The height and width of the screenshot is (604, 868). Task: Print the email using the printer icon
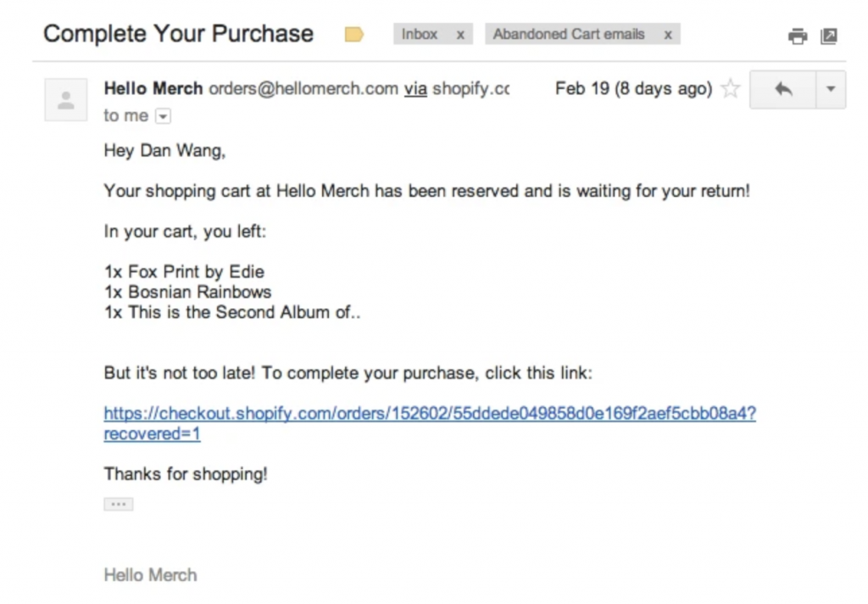coord(798,36)
